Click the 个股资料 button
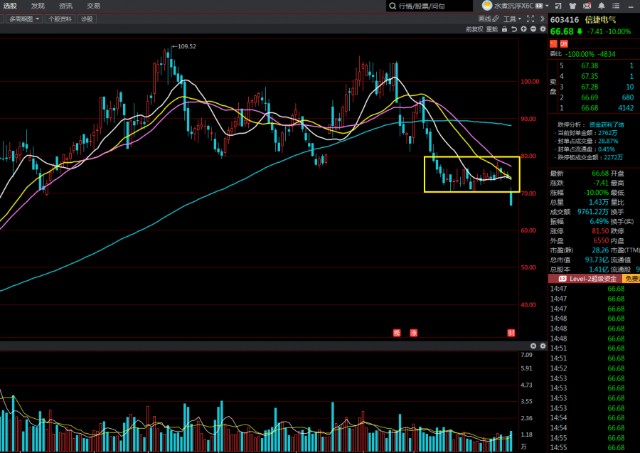Screen dimensions: 640x453 coord(61,19)
